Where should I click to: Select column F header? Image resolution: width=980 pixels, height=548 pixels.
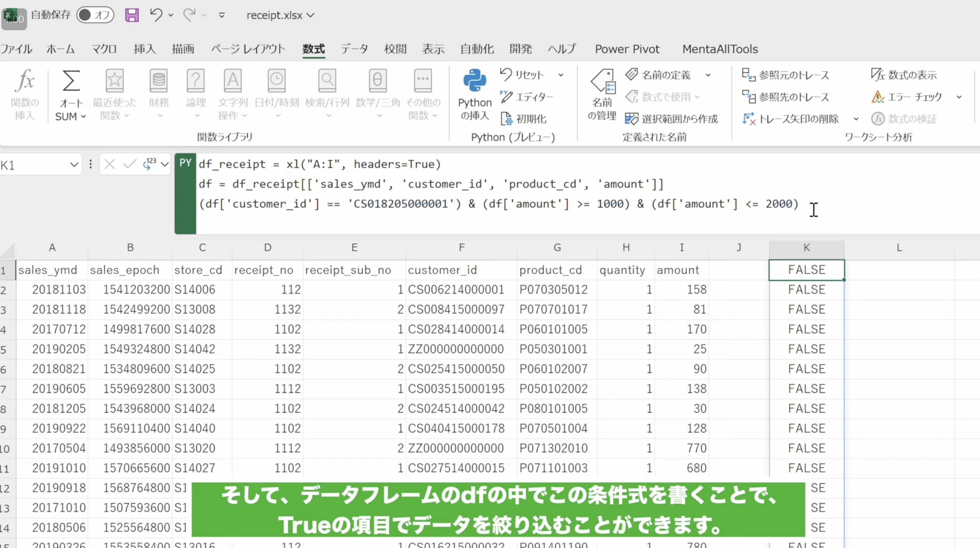(462, 248)
